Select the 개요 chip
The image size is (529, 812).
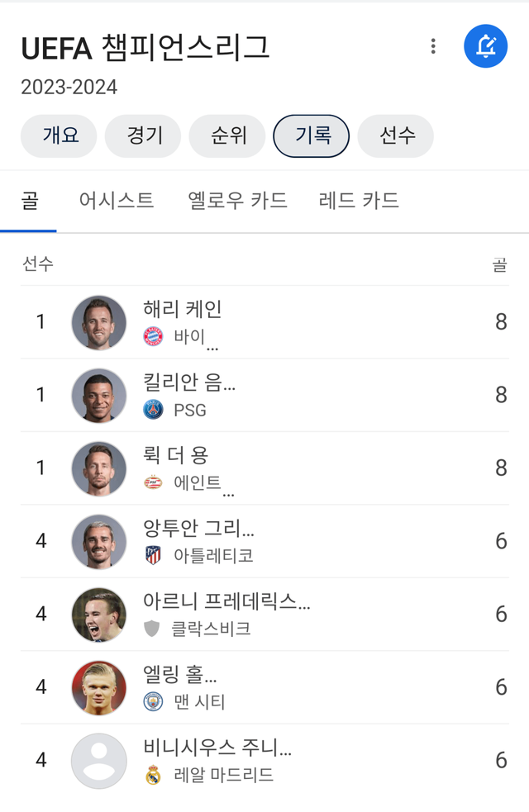[60, 136]
